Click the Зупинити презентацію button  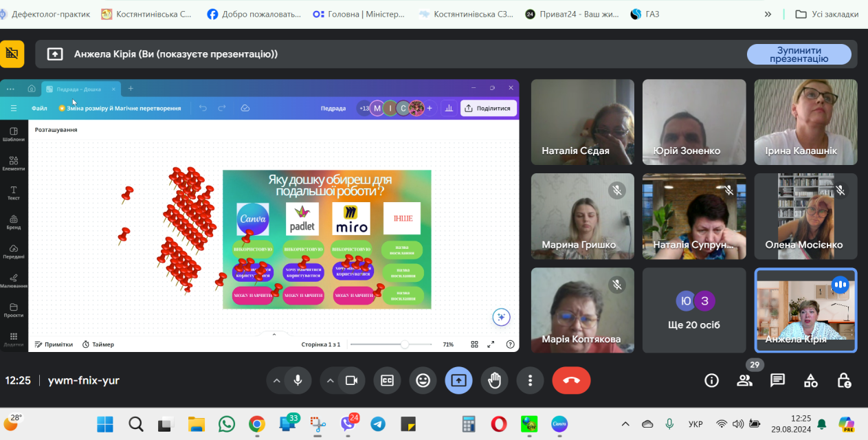point(799,54)
